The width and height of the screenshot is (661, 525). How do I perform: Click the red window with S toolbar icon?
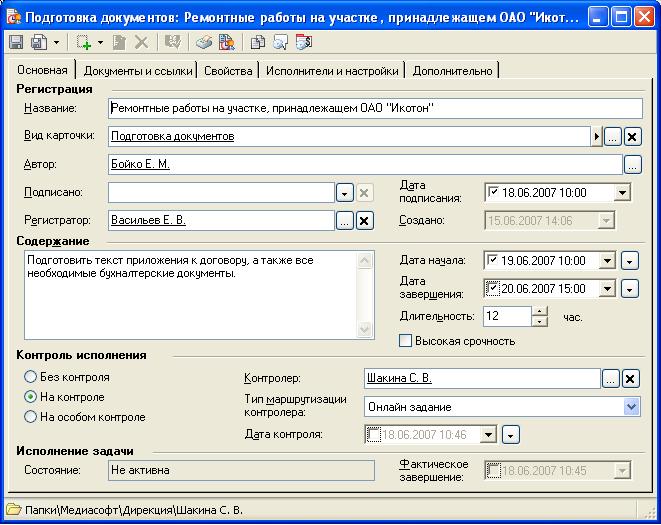(x=304, y=43)
